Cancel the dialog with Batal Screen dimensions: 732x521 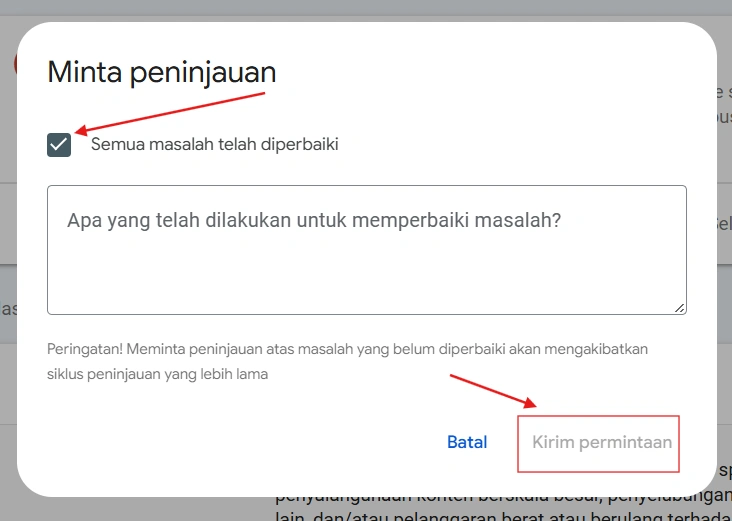coord(467,442)
